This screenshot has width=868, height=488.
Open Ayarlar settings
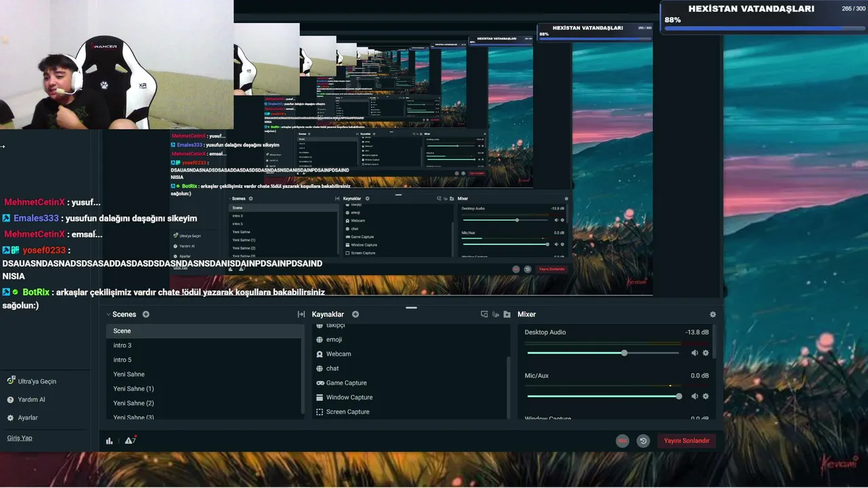click(22, 418)
